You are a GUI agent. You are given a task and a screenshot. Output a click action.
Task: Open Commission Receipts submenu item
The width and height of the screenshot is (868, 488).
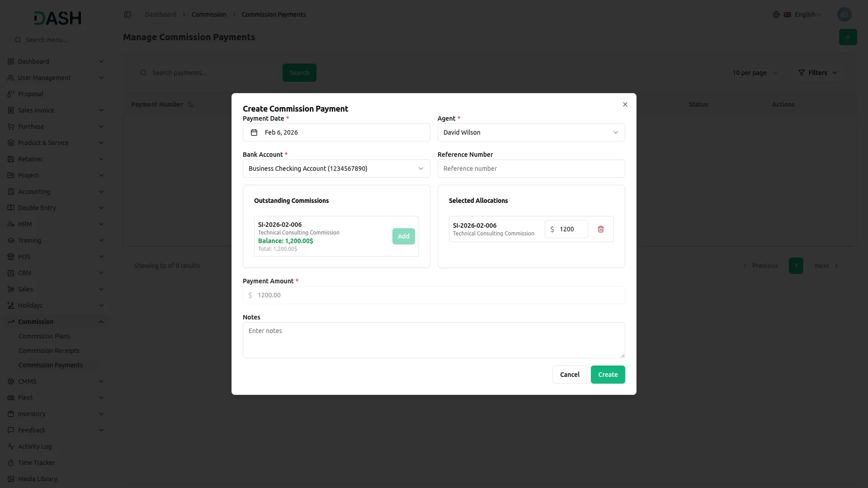pyautogui.click(x=49, y=351)
